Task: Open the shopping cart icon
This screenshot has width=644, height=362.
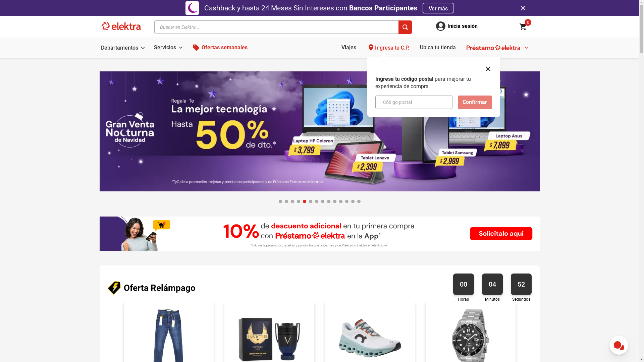Action: click(x=523, y=27)
